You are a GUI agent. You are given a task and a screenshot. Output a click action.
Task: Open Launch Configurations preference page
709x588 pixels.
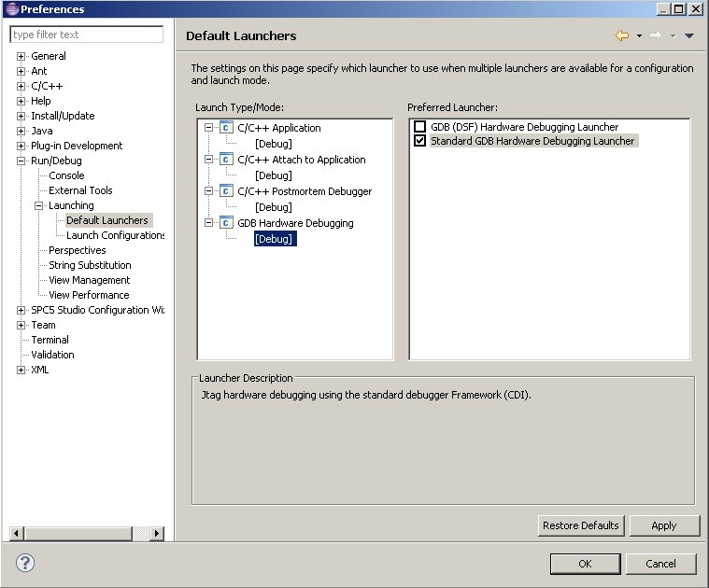click(115, 235)
